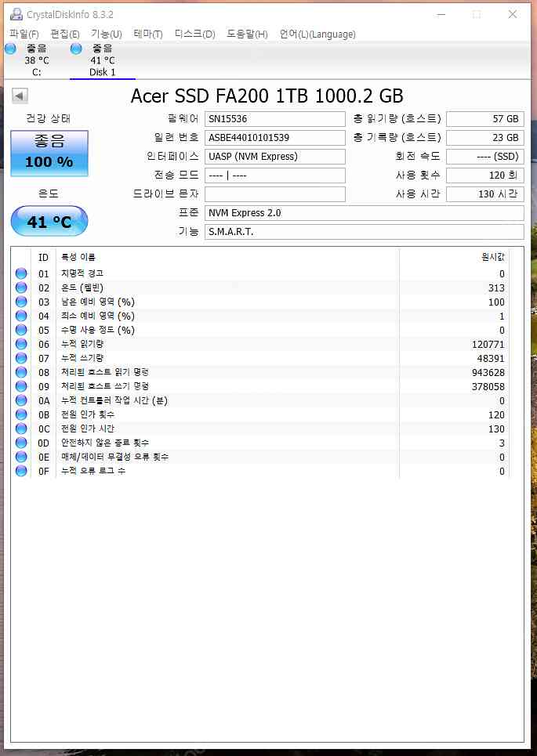The image size is (537, 756).
Task: Select the 누적 쓰기량 attribute row
Action: pyautogui.click(x=260, y=358)
